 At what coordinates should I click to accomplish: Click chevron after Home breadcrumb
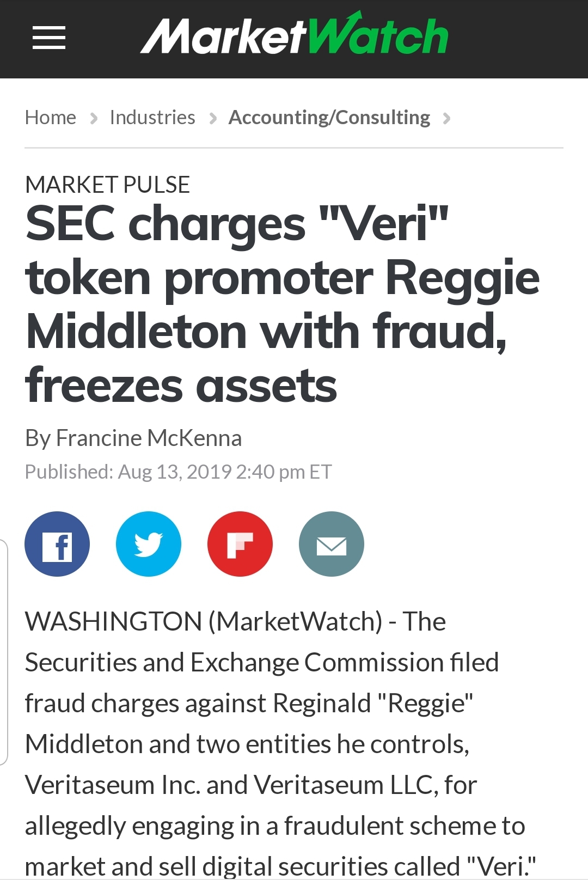pyautogui.click(x=94, y=118)
